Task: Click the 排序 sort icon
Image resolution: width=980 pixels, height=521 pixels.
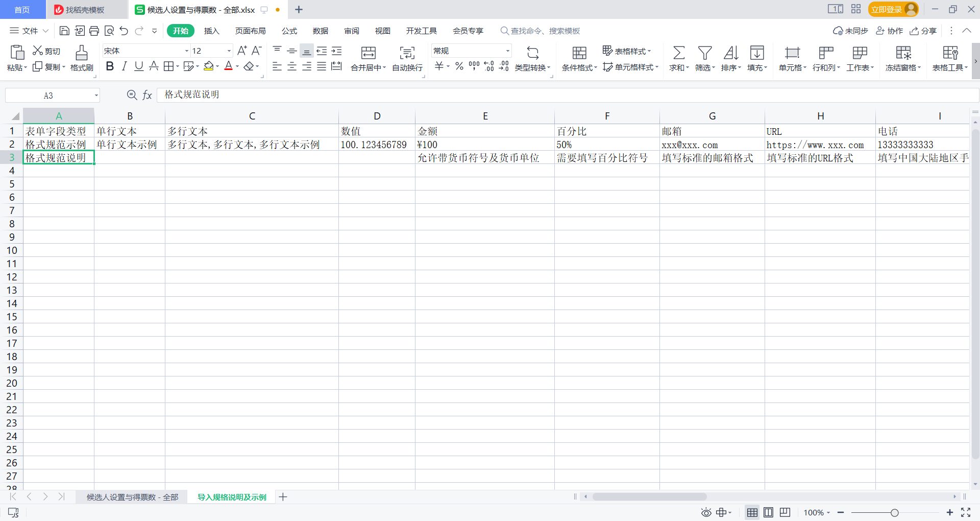Action: pos(731,53)
